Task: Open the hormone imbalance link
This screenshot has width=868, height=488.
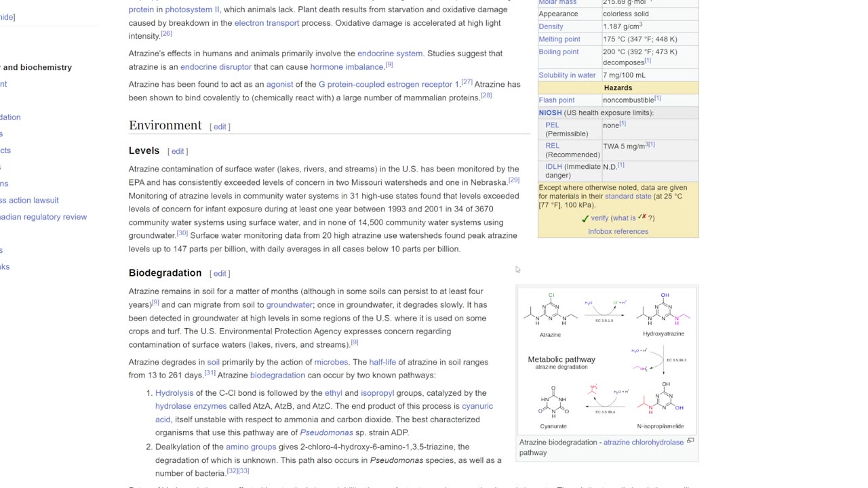Action: (x=347, y=67)
